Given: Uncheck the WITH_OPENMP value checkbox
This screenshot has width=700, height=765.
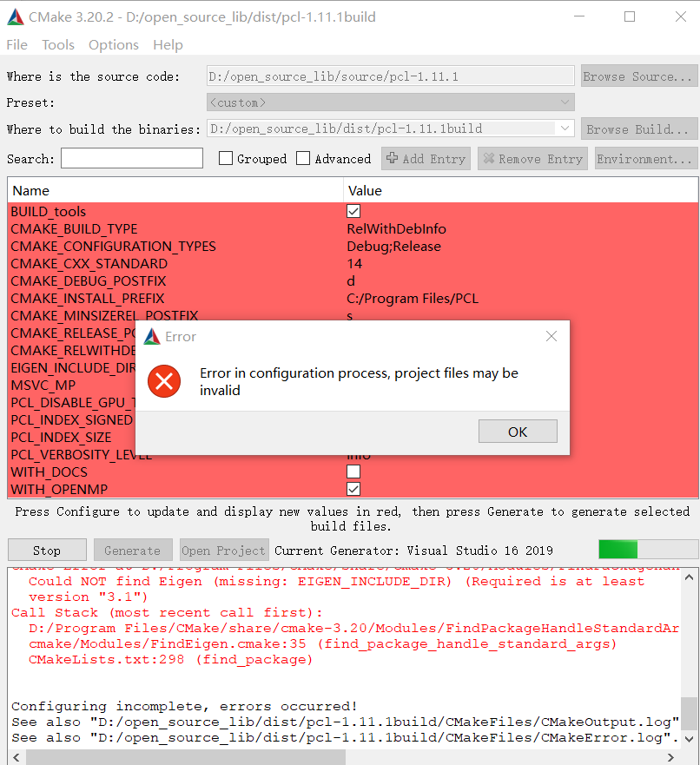Looking at the screenshot, I should click(x=353, y=489).
